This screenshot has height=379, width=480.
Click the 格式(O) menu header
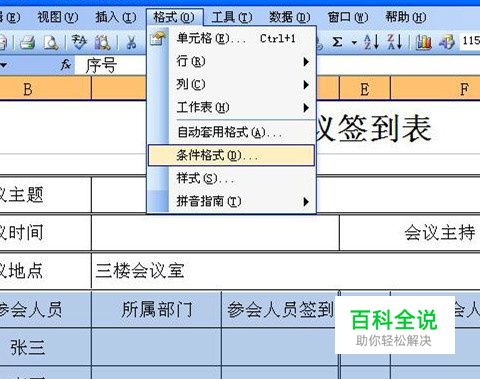[174, 17]
